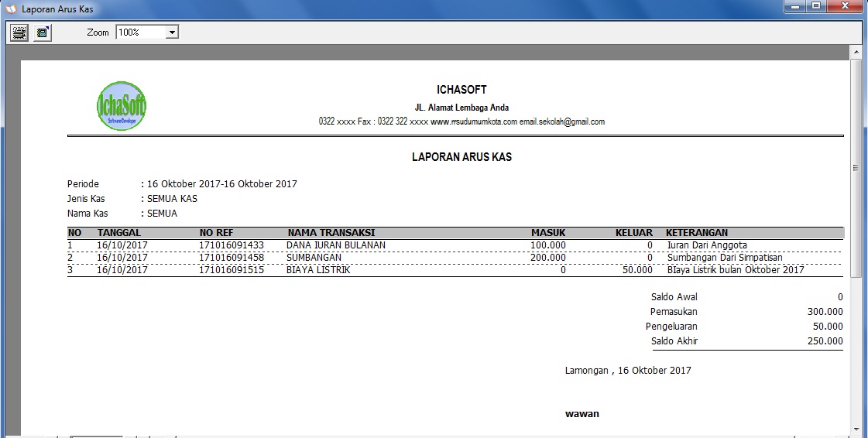Click the export report toolbar icon
Viewport: 868px width, 438px height.
(43, 33)
